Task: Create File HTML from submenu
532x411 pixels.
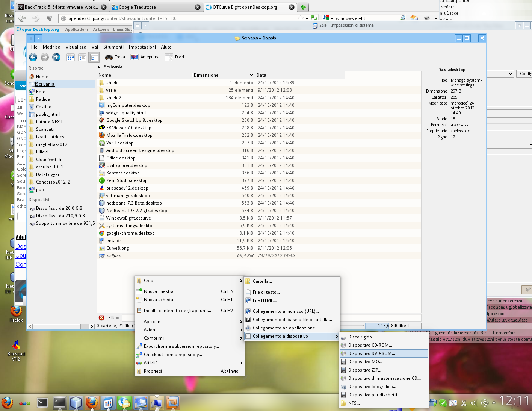Action: tap(292, 300)
